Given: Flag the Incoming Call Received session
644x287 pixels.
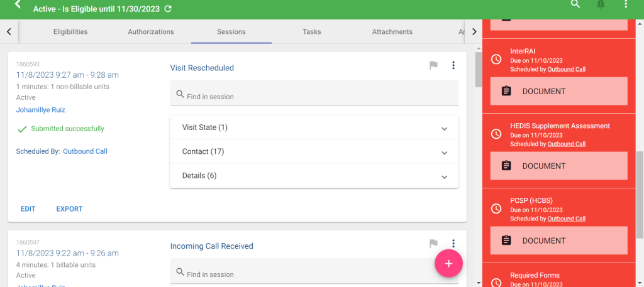Looking at the screenshot, I should pyautogui.click(x=433, y=244).
